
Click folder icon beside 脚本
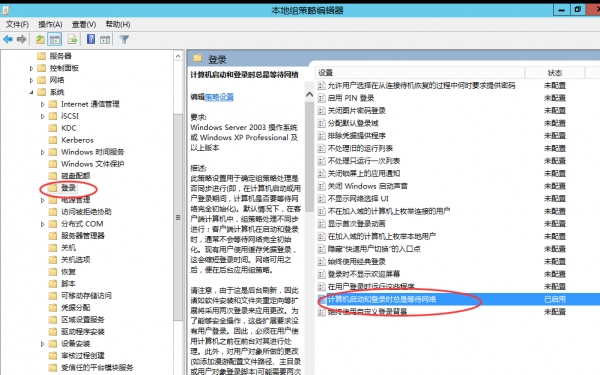53,284
